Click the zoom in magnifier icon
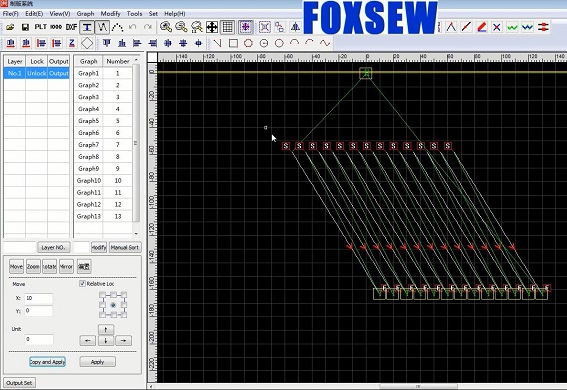This screenshot has width=567, height=390. [x=166, y=27]
